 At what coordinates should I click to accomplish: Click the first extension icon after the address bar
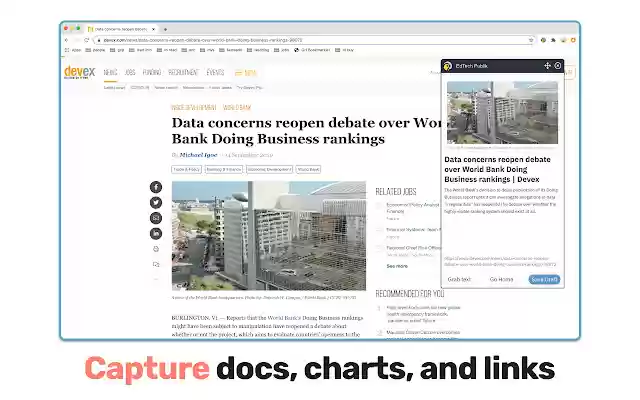point(543,40)
